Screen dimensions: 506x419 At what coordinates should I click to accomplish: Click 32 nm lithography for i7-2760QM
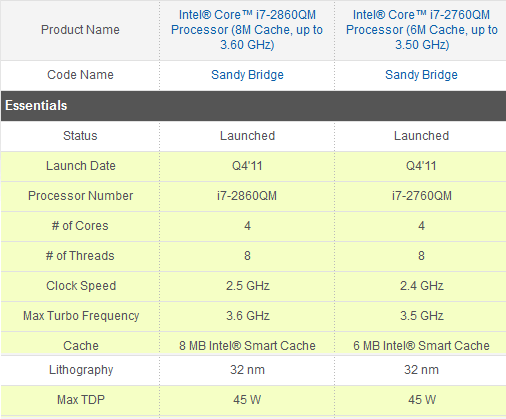(421, 370)
